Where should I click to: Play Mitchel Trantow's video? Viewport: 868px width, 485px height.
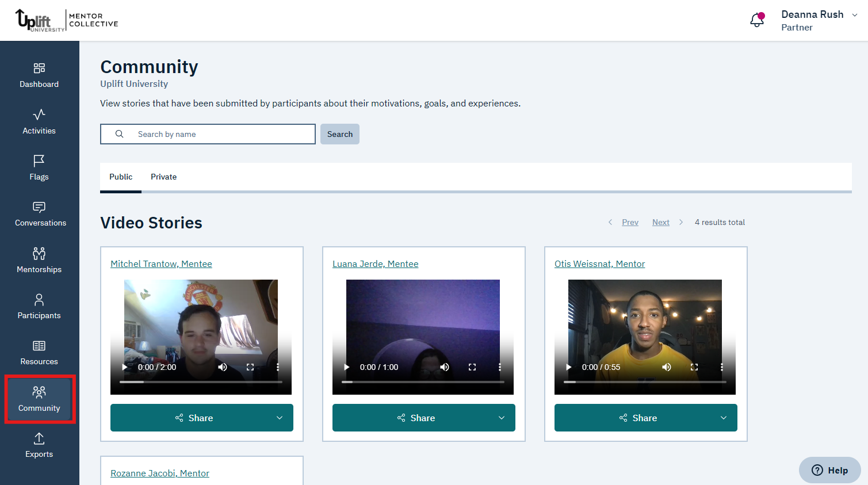[x=125, y=367]
